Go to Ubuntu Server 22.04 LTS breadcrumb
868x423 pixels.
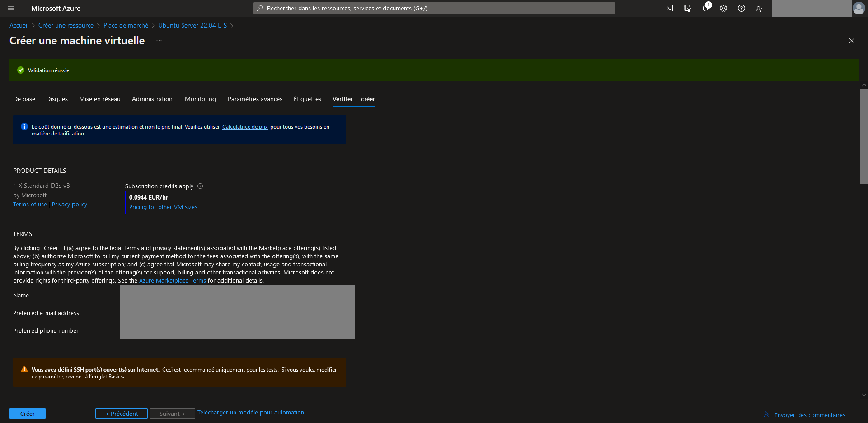(x=192, y=25)
